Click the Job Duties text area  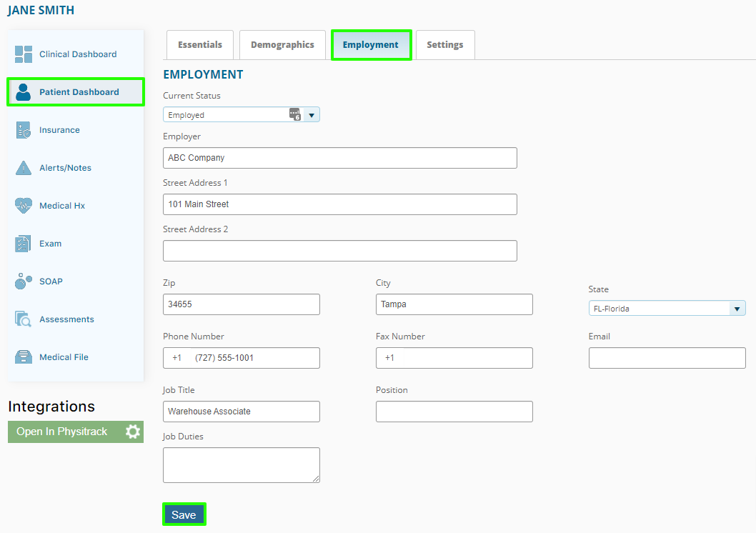tap(242, 465)
